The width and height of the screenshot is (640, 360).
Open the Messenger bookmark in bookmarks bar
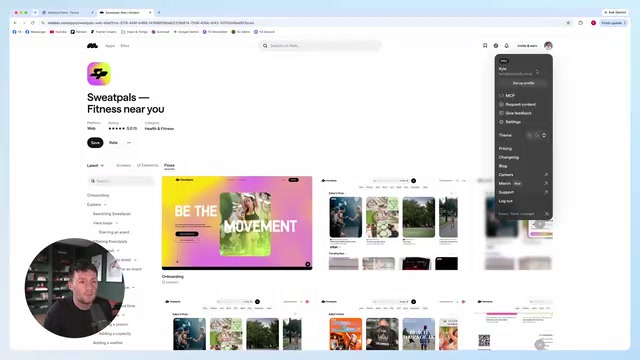click(36, 32)
